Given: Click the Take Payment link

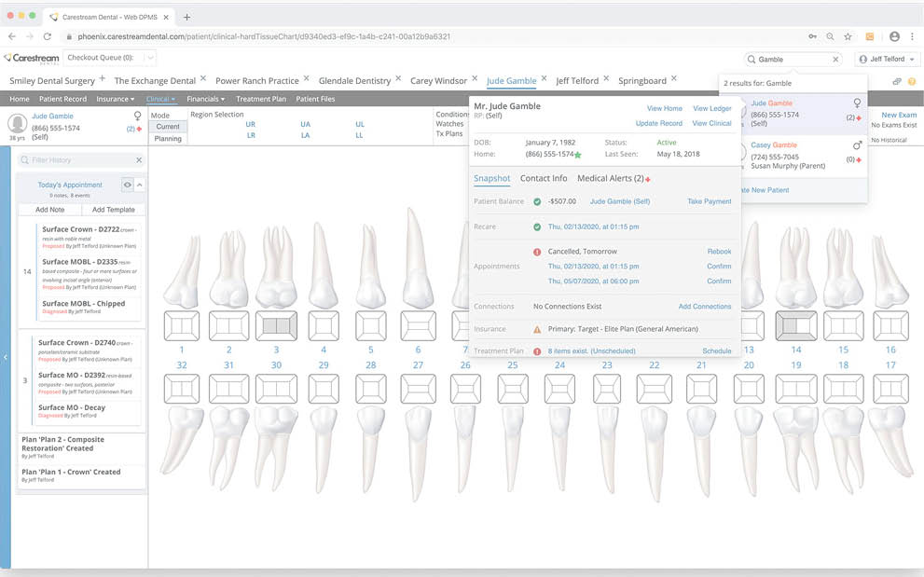Looking at the screenshot, I should [x=709, y=201].
